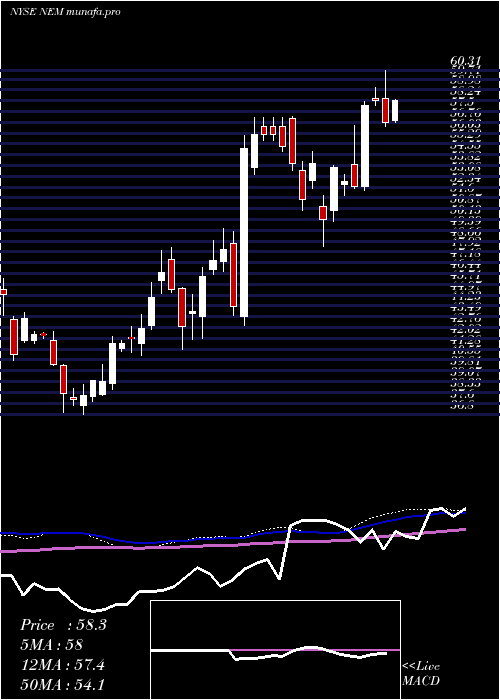Click the '<<Live MACD' label
The height and width of the screenshot is (700, 500).
[421, 674]
